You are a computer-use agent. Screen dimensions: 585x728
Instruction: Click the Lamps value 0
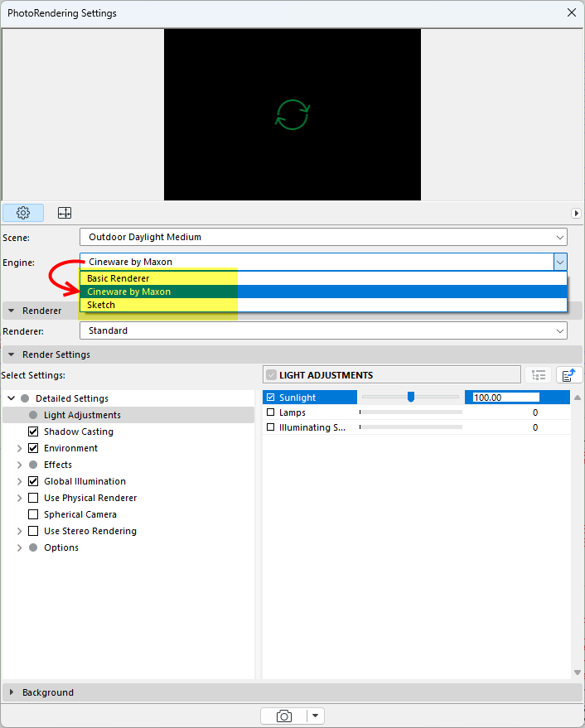pyautogui.click(x=535, y=412)
